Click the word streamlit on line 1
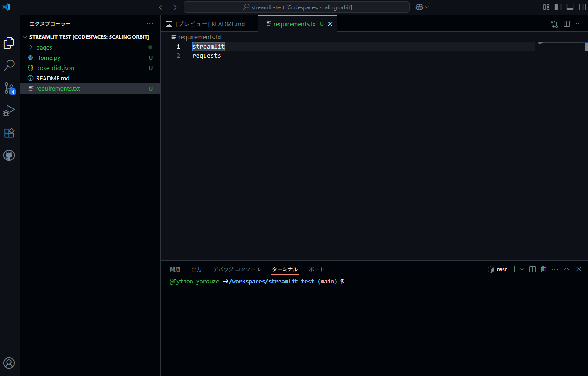 [208, 47]
